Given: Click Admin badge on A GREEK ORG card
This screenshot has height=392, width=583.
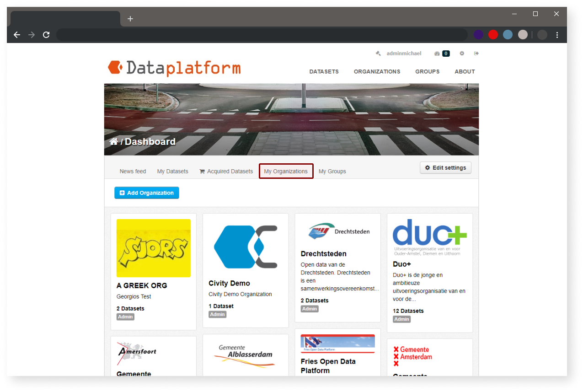Looking at the screenshot, I should pyautogui.click(x=125, y=317).
